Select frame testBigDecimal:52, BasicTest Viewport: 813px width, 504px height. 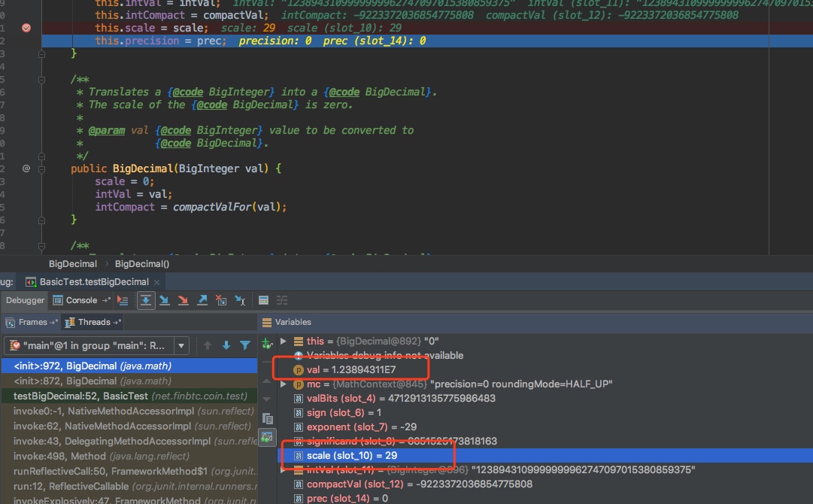(129, 396)
